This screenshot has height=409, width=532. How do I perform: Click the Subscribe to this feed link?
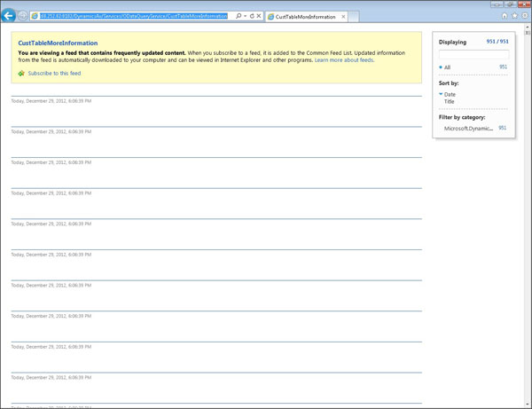[x=54, y=73]
